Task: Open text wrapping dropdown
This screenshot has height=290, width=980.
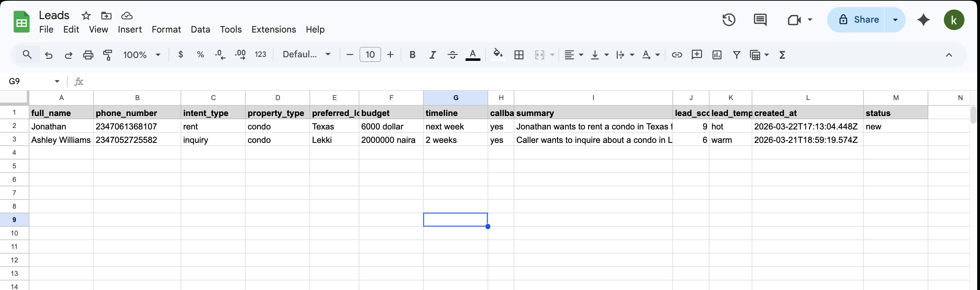Action: [x=625, y=55]
